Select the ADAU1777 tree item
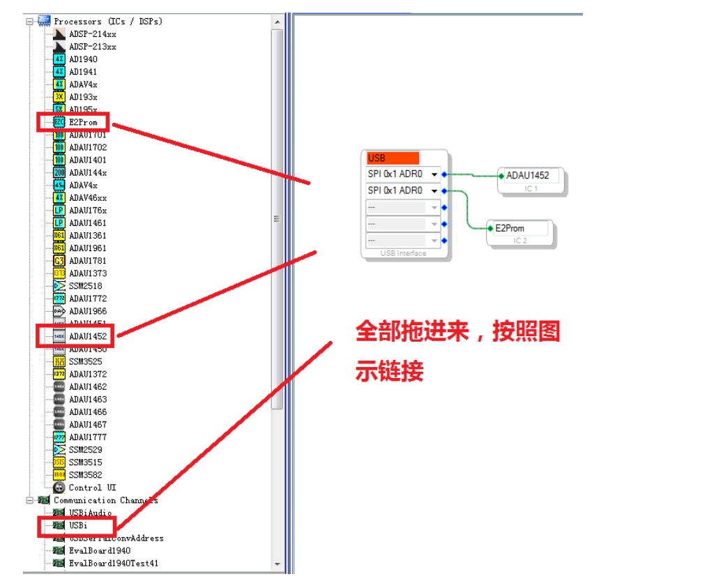The image size is (707, 588). pyautogui.click(x=88, y=437)
